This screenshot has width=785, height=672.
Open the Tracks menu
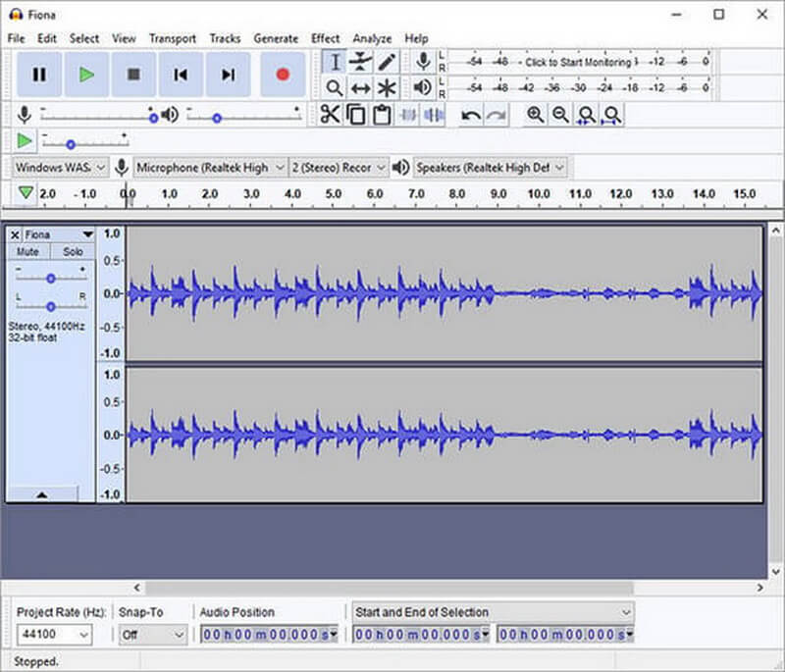tap(225, 38)
